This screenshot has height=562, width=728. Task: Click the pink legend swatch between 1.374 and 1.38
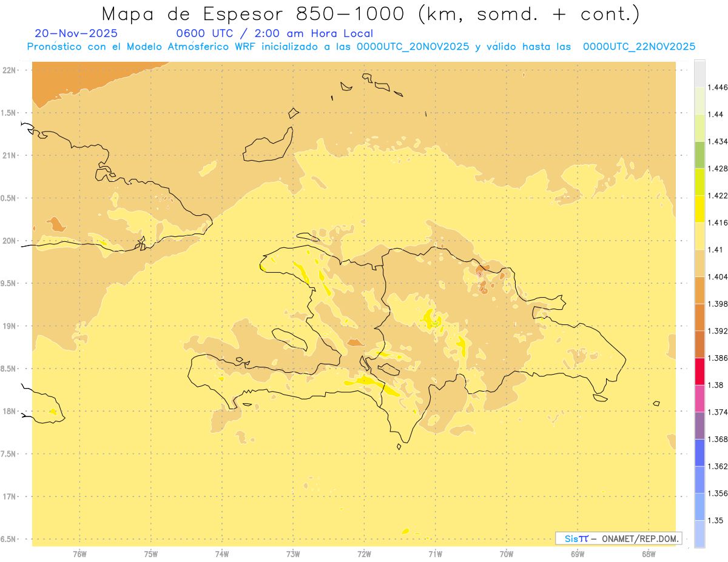[x=699, y=398]
